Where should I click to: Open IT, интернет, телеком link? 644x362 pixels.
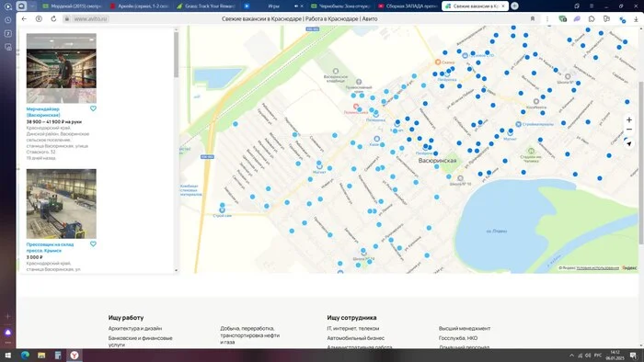(x=352, y=328)
